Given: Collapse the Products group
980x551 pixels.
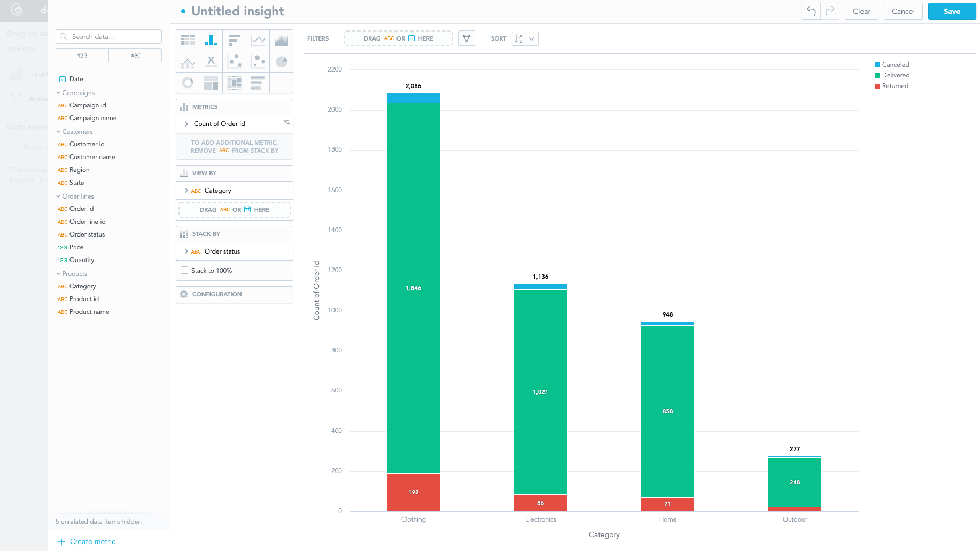Looking at the screenshot, I should coord(72,274).
